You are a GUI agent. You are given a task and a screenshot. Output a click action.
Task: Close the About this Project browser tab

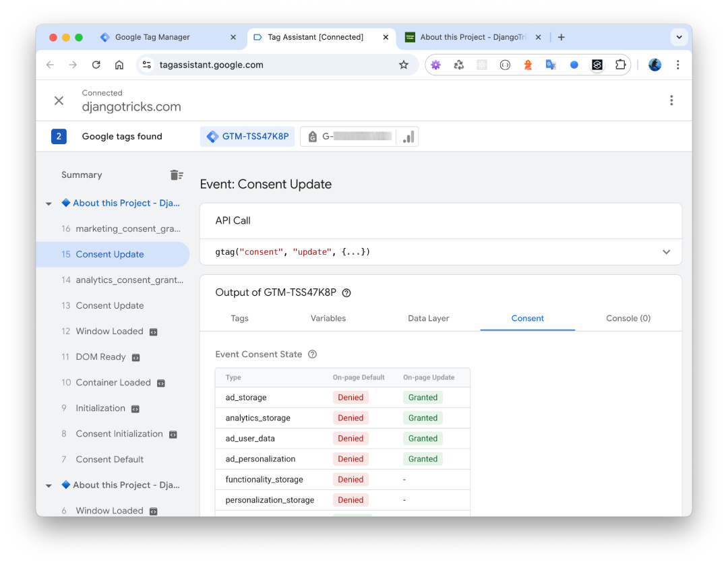[538, 37]
